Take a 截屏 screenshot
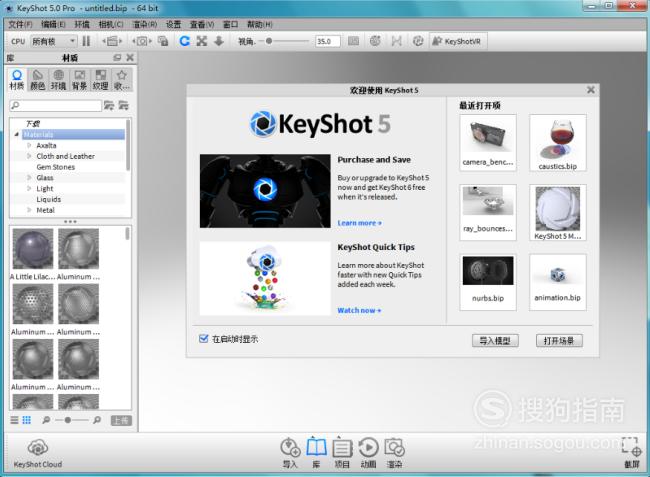The height and width of the screenshot is (477, 650). click(x=632, y=453)
